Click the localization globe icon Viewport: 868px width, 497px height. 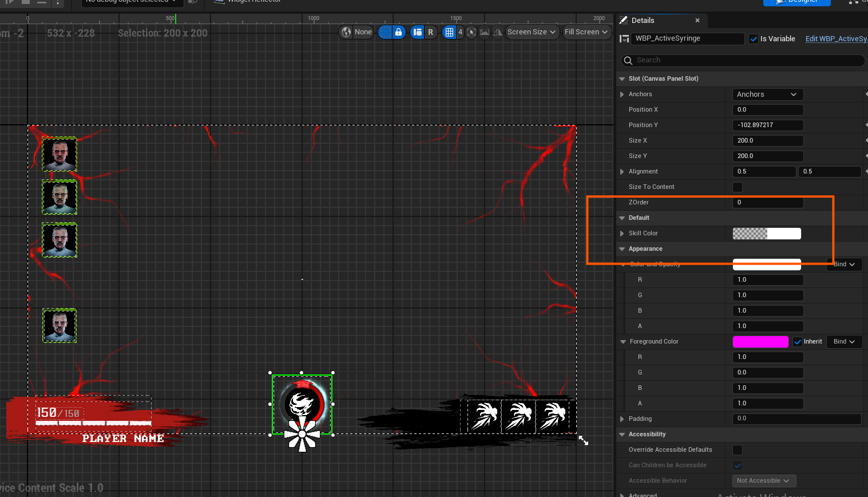[x=346, y=32]
